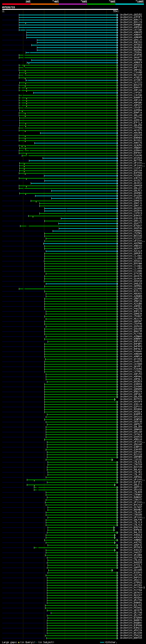Click the red ~20% identity color band
146x644 pixels.
[16, 4]
